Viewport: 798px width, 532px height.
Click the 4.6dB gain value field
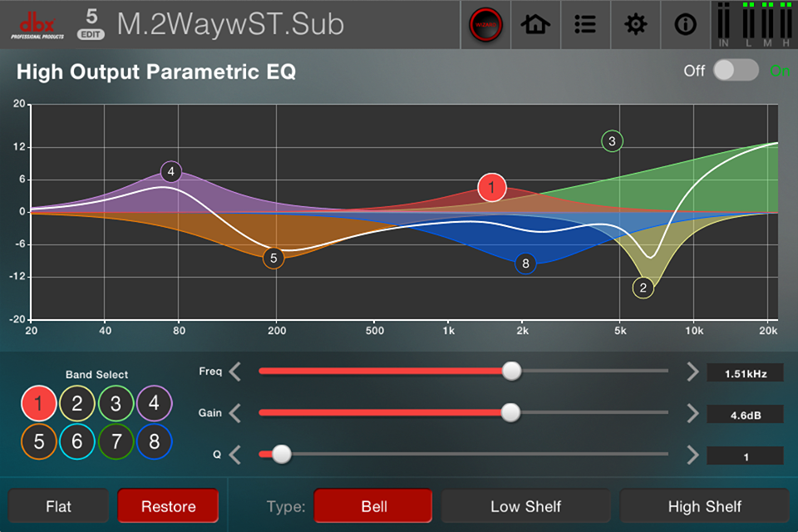tap(745, 415)
